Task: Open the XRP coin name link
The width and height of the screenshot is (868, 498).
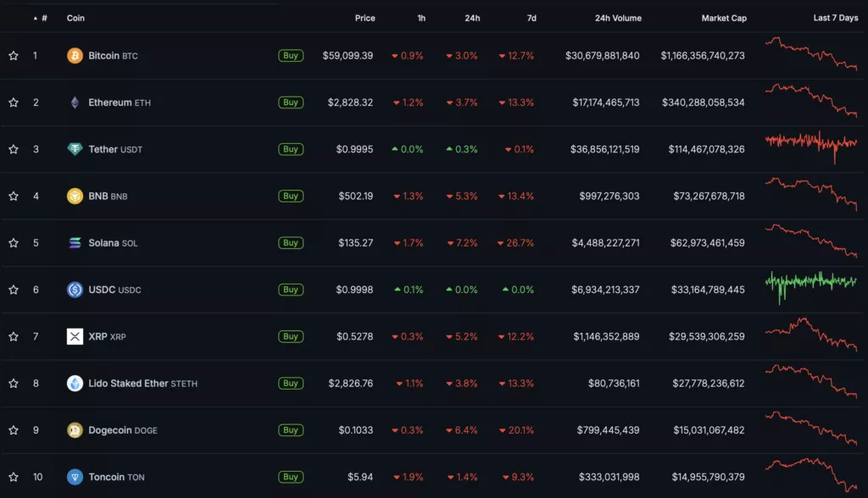Action: tap(107, 336)
